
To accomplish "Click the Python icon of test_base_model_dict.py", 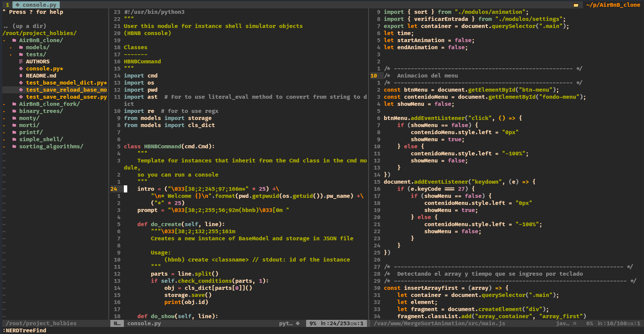I will 21,83.
